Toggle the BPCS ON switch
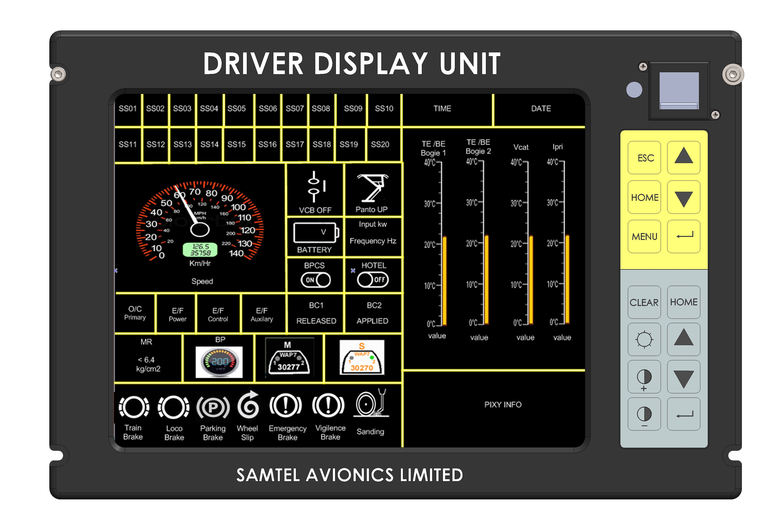The width and height of the screenshot is (778, 532). pos(315,280)
